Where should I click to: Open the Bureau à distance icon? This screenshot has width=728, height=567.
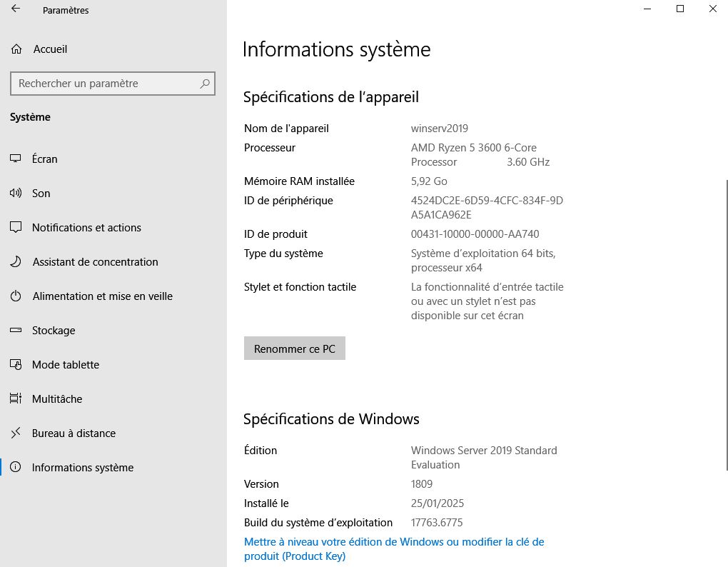(x=16, y=433)
